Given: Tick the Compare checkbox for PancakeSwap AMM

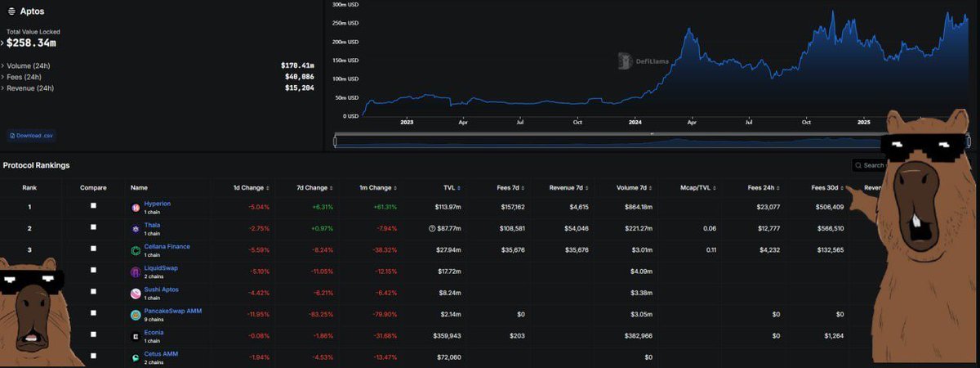Looking at the screenshot, I should pyautogui.click(x=93, y=313).
